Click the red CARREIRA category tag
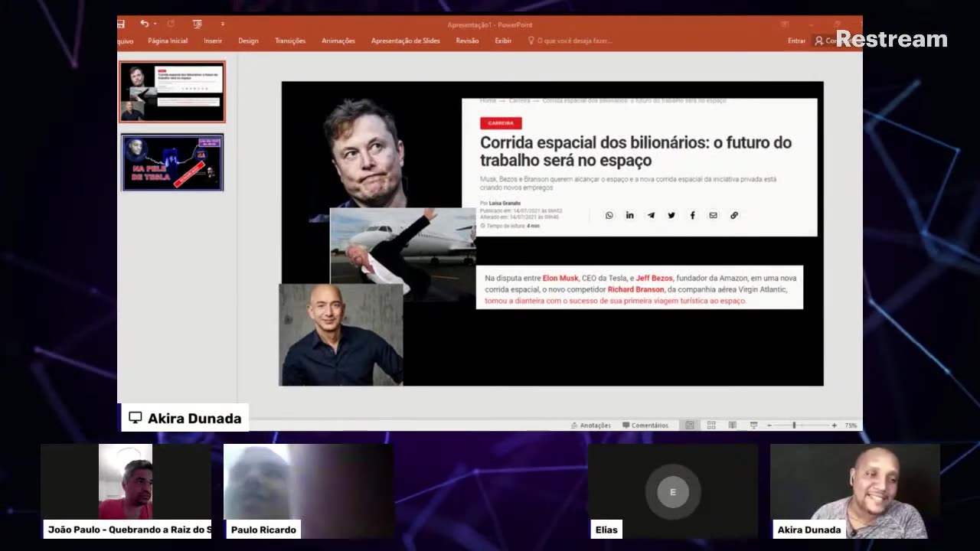 pyautogui.click(x=501, y=123)
